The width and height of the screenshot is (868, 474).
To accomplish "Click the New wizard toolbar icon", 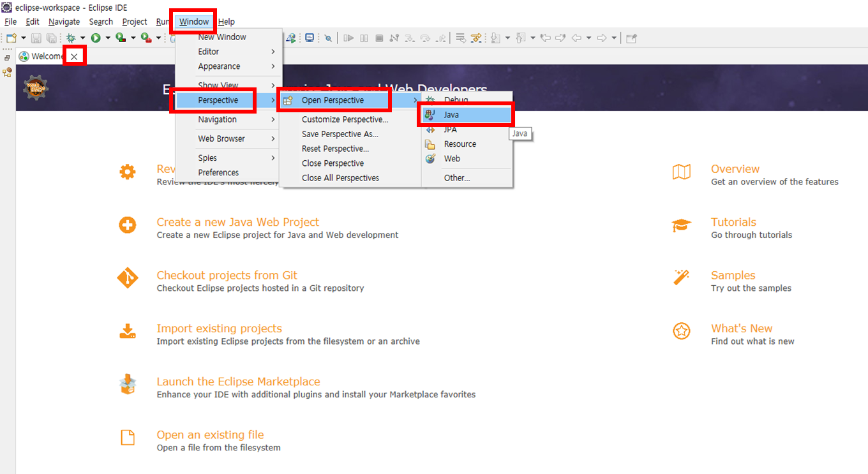I will click(x=11, y=38).
